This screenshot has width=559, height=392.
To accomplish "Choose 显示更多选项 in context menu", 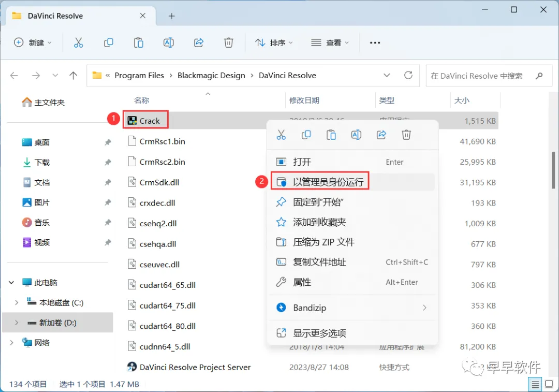I will coord(352,333).
